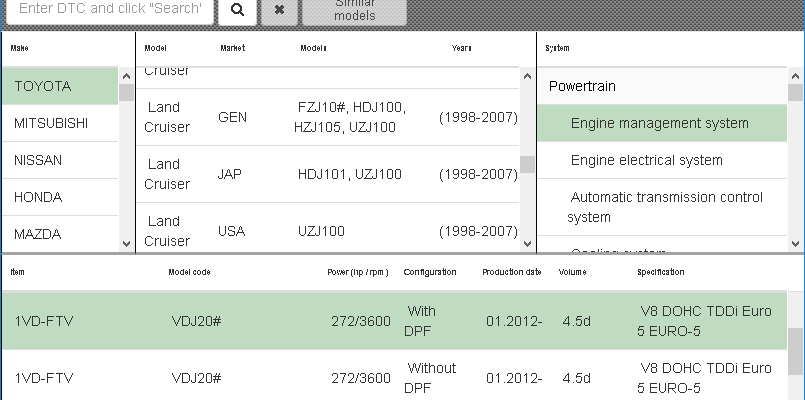Click the Power (hp / rpm) header
Screen dimensions: 805x400
(358, 272)
